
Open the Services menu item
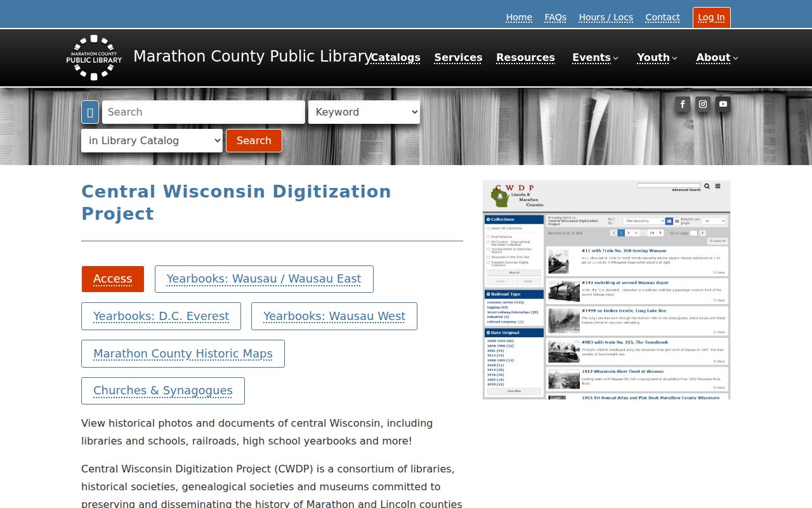pos(458,58)
